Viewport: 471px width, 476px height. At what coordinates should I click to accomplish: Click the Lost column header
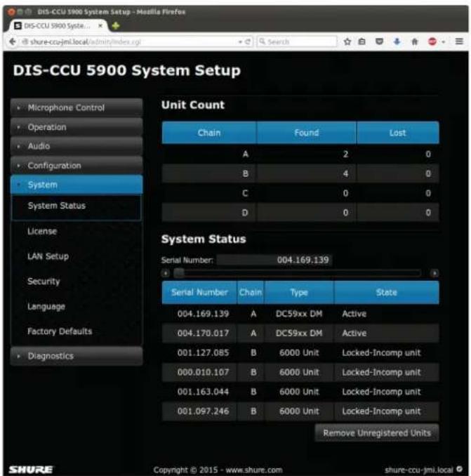point(397,133)
